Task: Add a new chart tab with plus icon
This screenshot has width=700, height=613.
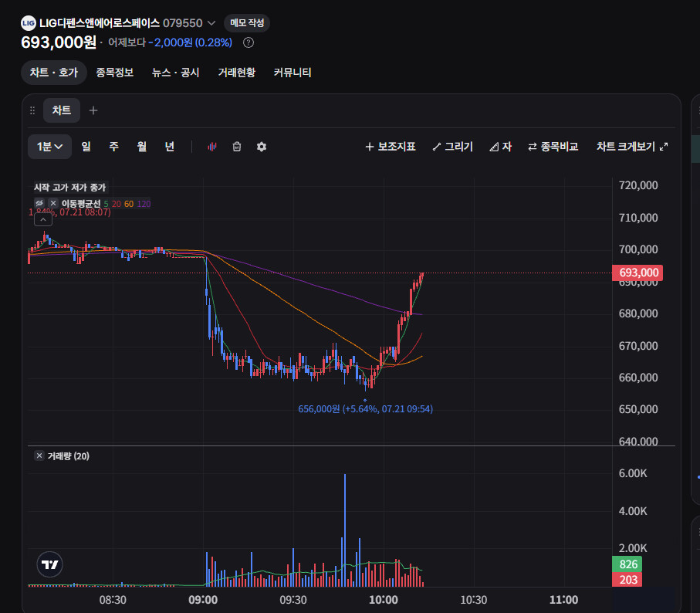Action: click(93, 110)
